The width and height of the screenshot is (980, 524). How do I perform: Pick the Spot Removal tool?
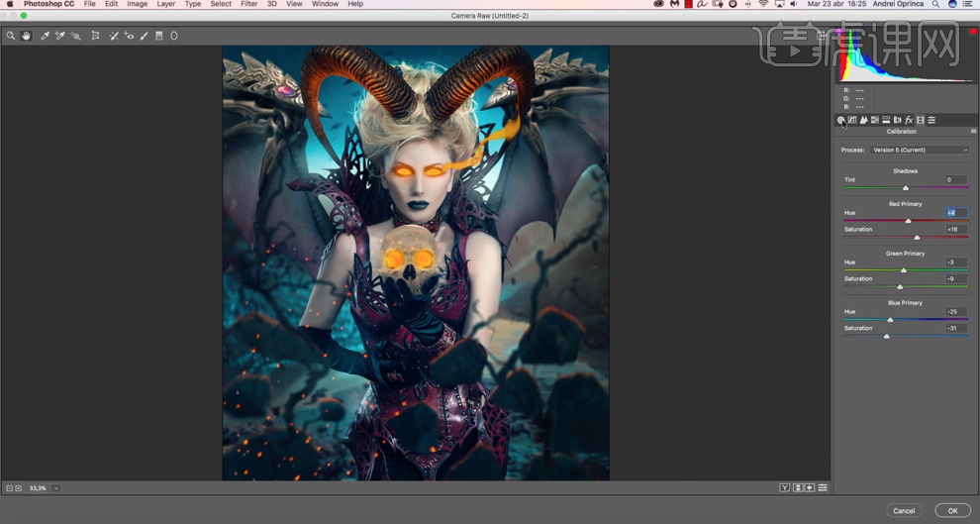click(x=113, y=36)
